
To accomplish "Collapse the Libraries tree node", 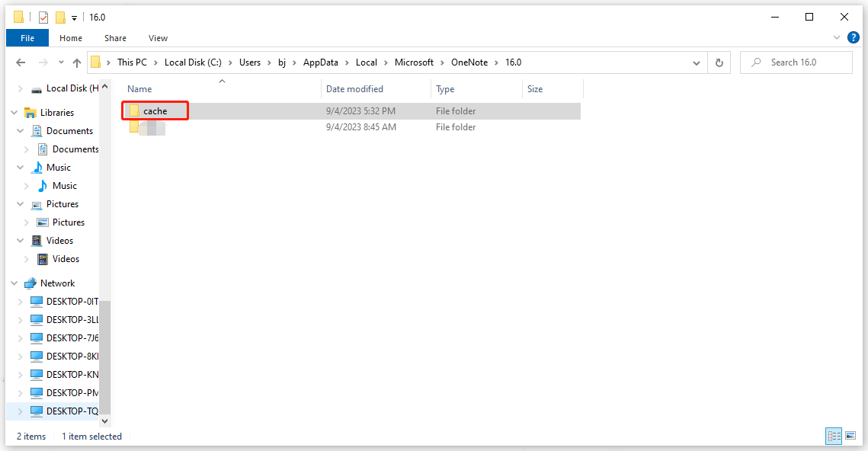I will coord(14,112).
